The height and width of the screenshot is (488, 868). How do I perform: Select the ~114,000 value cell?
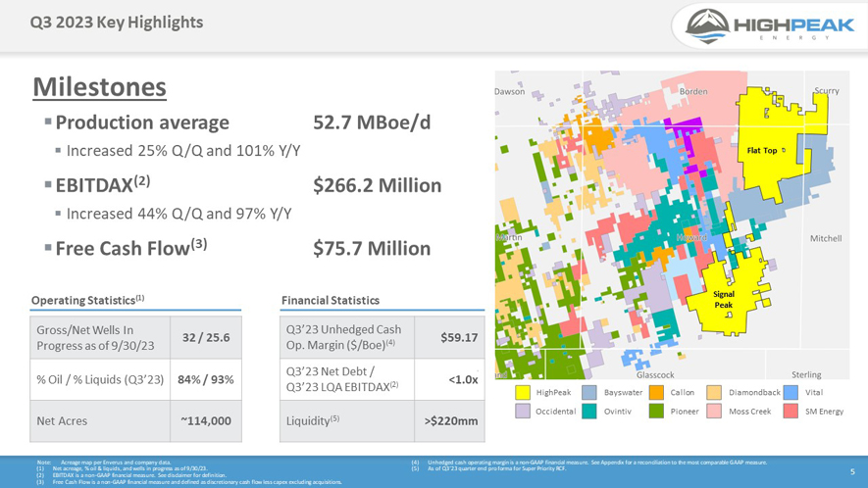[x=206, y=421]
